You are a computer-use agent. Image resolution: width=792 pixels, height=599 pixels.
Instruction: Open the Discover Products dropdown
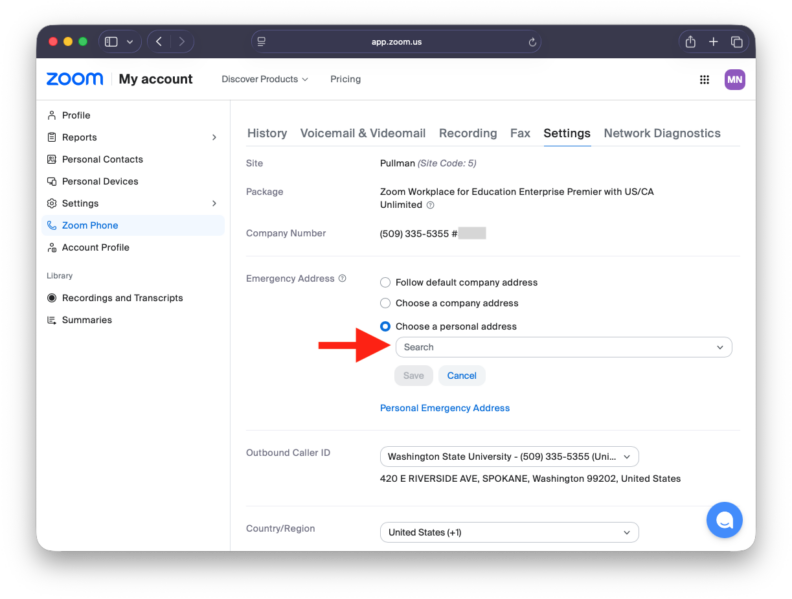tap(265, 79)
